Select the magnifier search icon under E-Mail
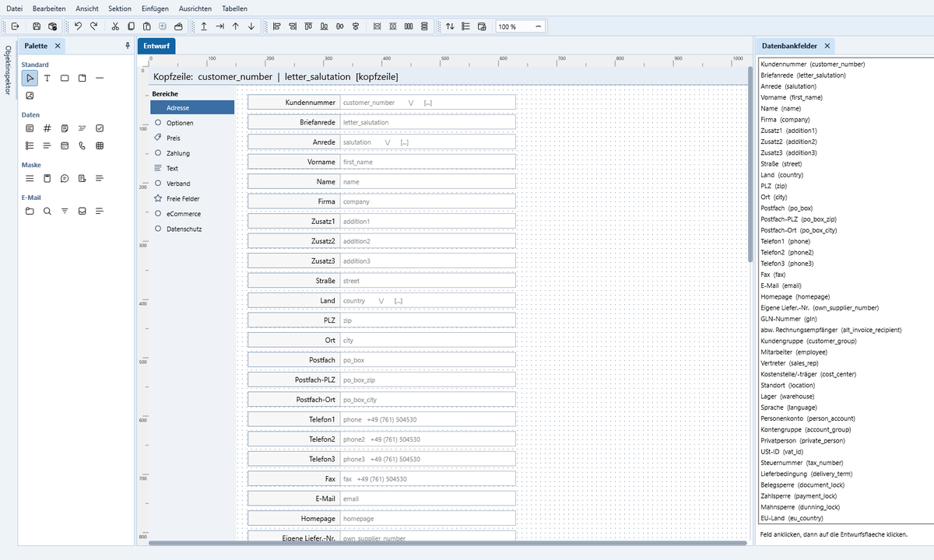The width and height of the screenshot is (934, 560). click(x=47, y=210)
